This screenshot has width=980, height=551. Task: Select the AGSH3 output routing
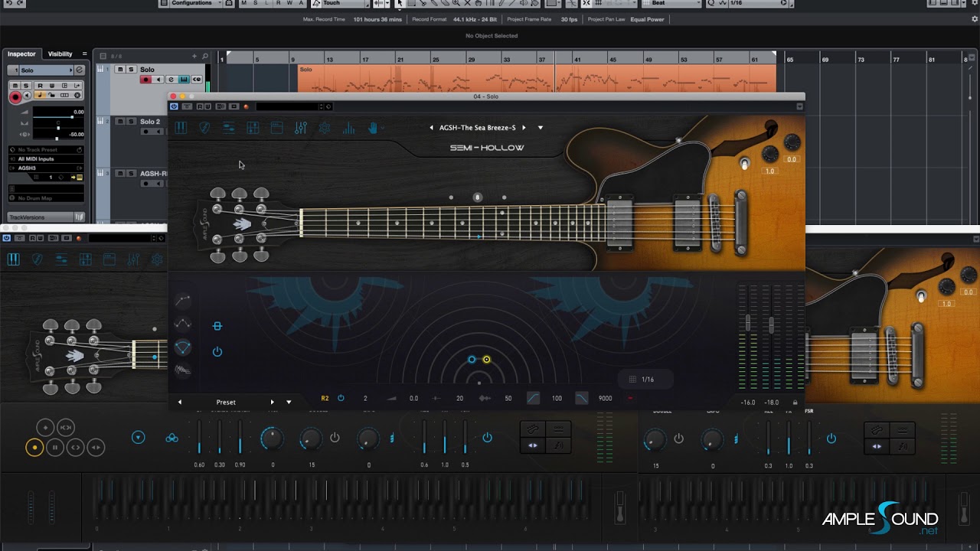tap(46, 168)
